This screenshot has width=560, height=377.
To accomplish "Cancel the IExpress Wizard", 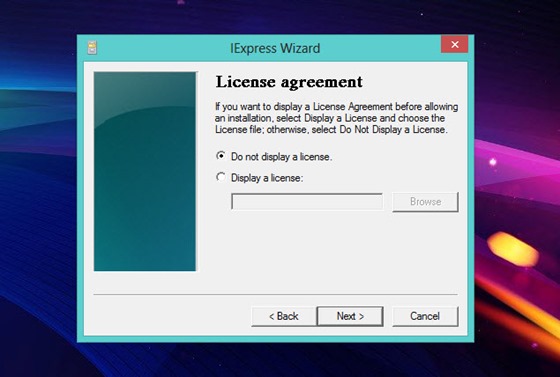I will 425,316.
